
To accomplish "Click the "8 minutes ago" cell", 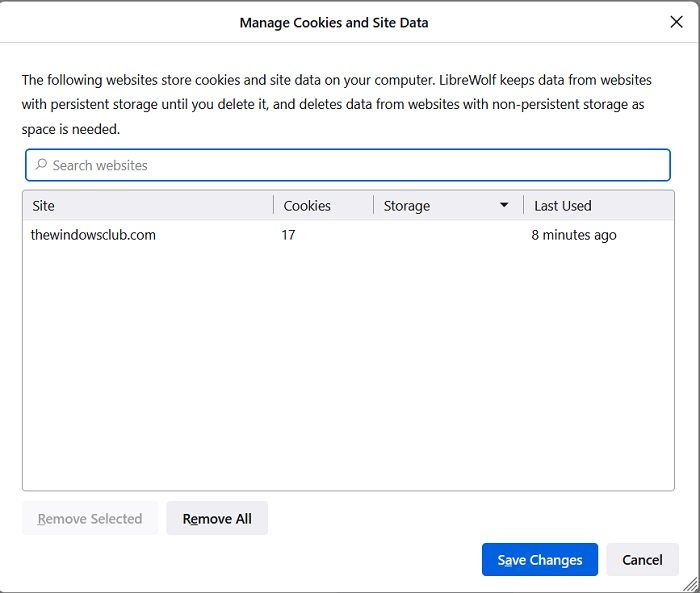I will pos(574,236).
